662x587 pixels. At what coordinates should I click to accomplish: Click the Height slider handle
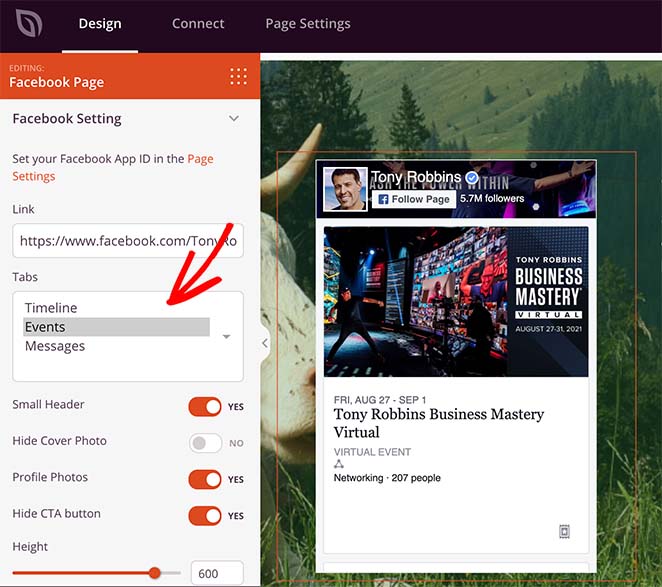click(155, 573)
